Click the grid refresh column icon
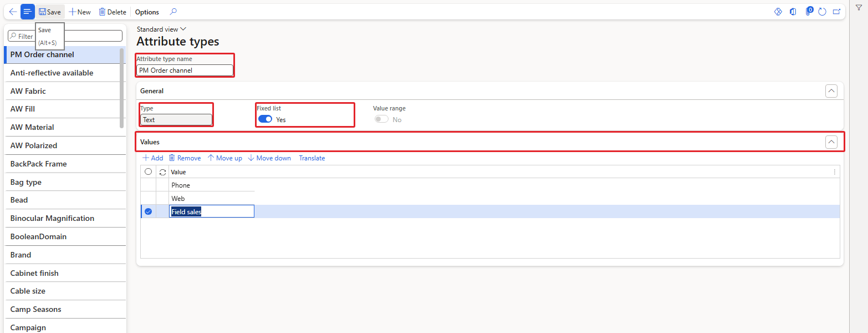 coord(162,172)
